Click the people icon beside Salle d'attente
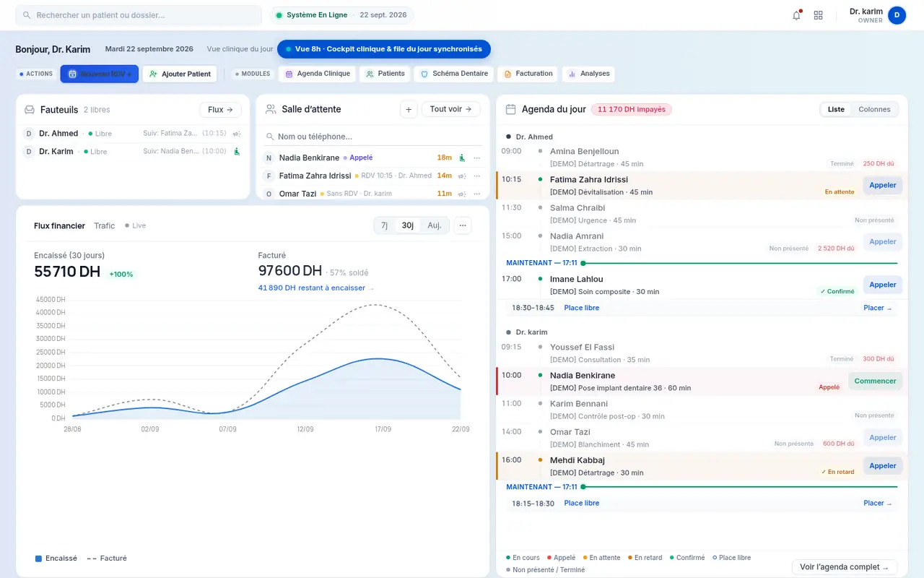Viewport: 924px width, 578px height. click(x=271, y=109)
